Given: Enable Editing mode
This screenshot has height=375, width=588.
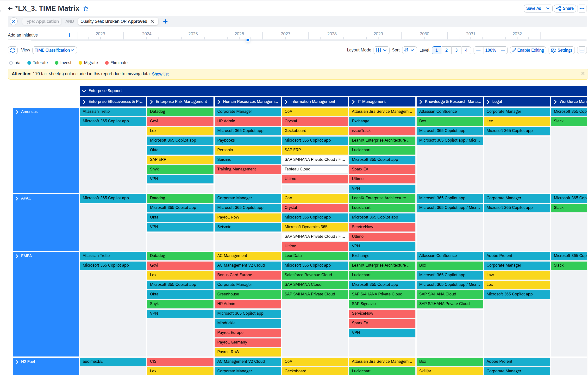Looking at the screenshot, I should [x=528, y=50].
